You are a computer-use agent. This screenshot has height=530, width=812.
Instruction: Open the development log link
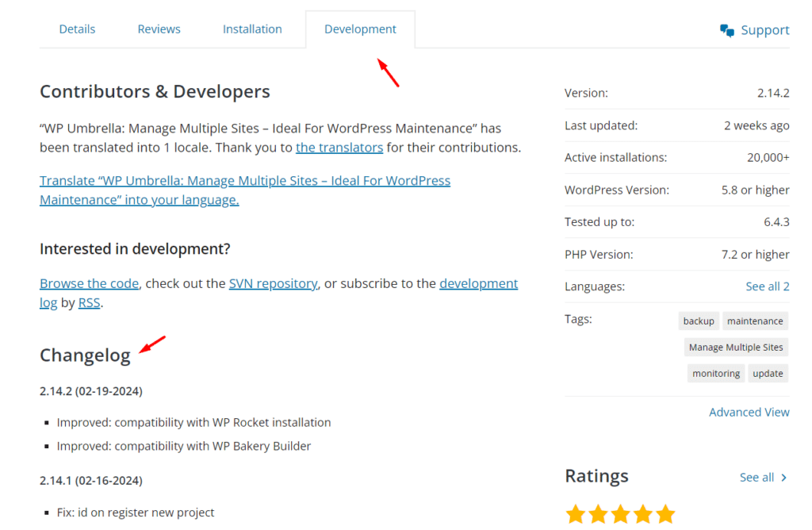tap(478, 284)
